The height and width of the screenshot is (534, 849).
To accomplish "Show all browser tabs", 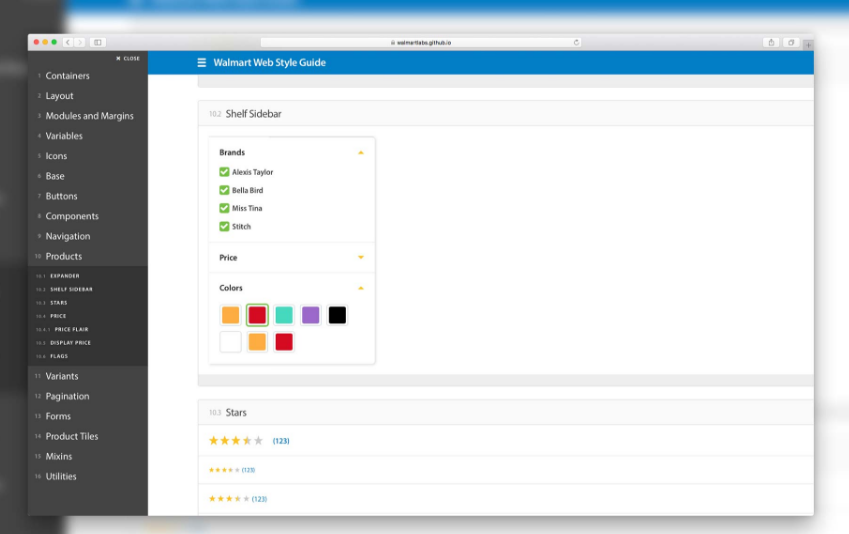I will 791,42.
